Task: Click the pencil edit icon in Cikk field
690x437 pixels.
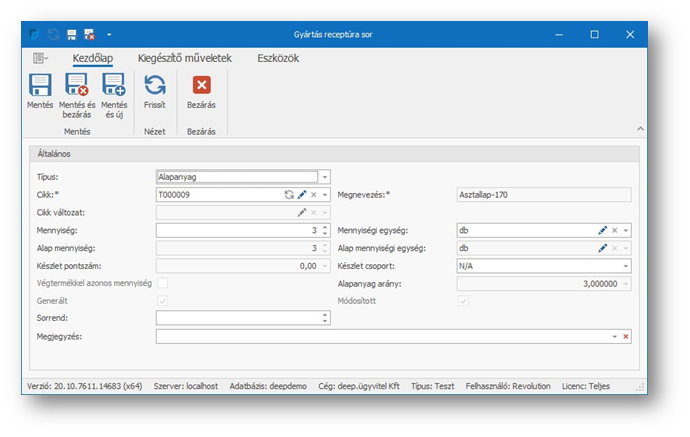Action: pyautogui.click(x=301, y=195)
